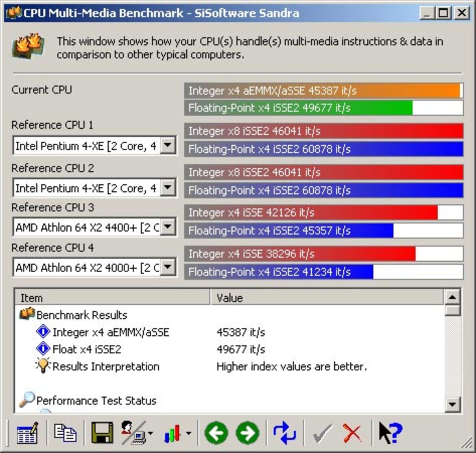Click the Item column header
The image size is (476, 453).
pyautogui.click(x=112, y=298)
